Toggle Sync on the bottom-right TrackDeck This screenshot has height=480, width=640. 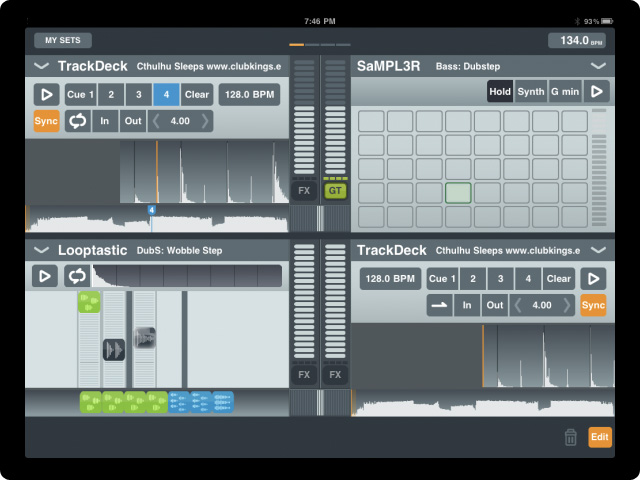(x=594, y=305)
